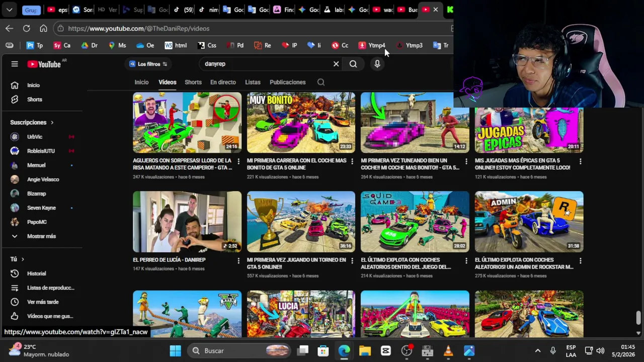
Task: Open File Explorer from taskbar
Action: [x=365, y=350]
